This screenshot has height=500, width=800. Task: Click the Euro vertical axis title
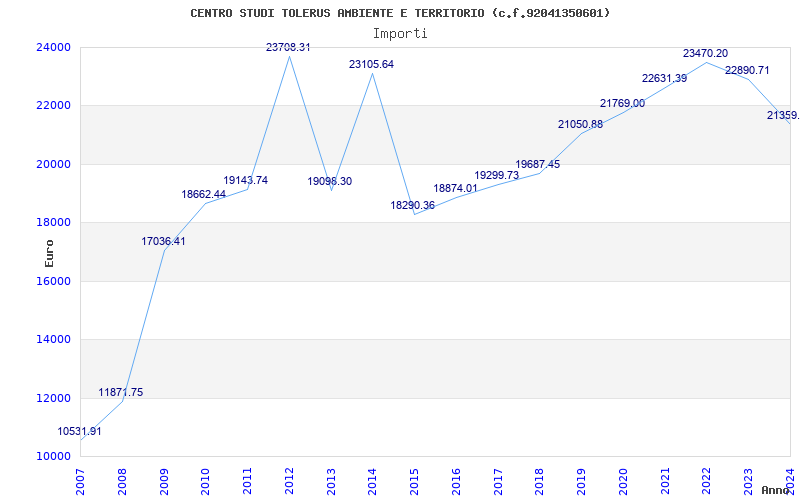tap(49, 253)
